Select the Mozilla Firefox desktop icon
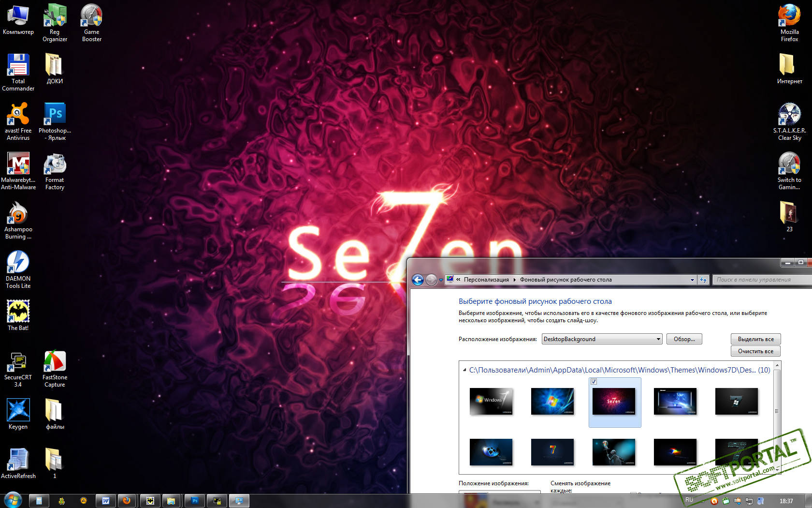Image resolution: width=812 pixels, height=508 pixels. [789, 23]
